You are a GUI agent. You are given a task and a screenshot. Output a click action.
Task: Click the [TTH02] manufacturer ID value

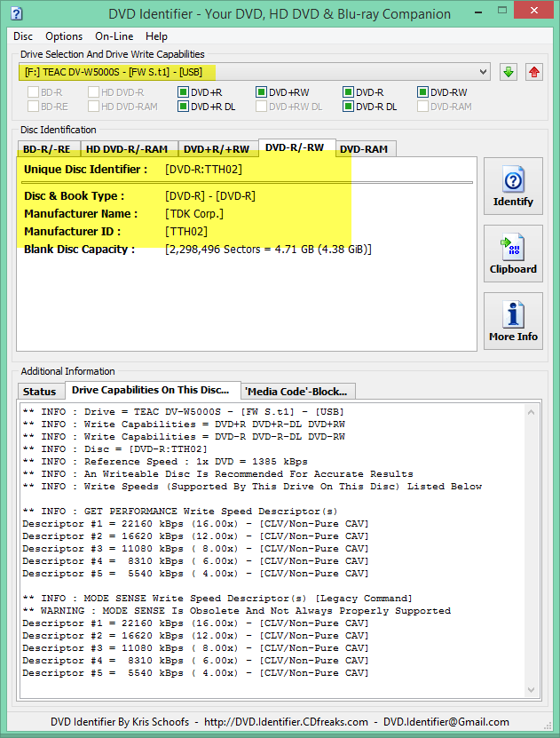pyautogui.click(x=186, y=232)
